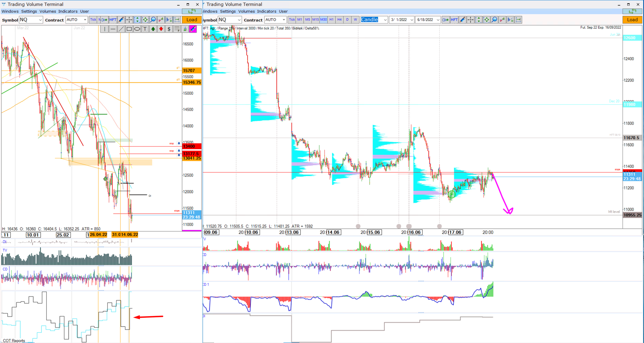Select red down arrow marker tool
The height and width of the screenshot is (343, 644).
[x=161, y=29]
